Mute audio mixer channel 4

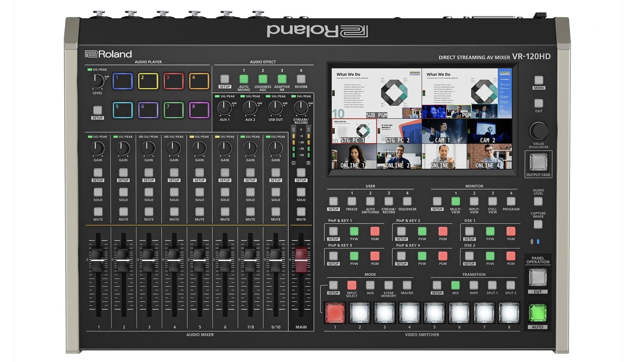174,211
